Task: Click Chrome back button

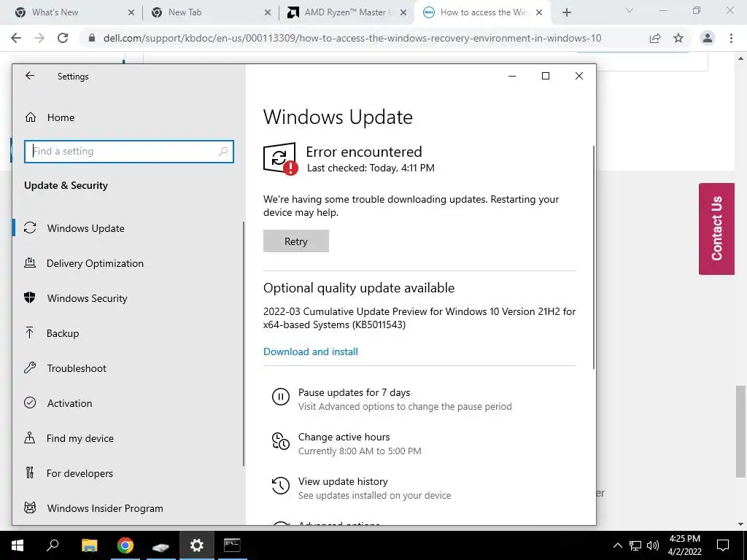Action: click(x=16, y=38)
